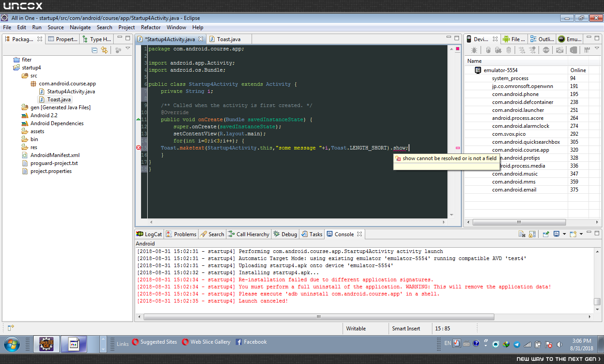604x364 pixels.
Task: Open the Open Console dropdown arrow
Action: click(581, 234)
